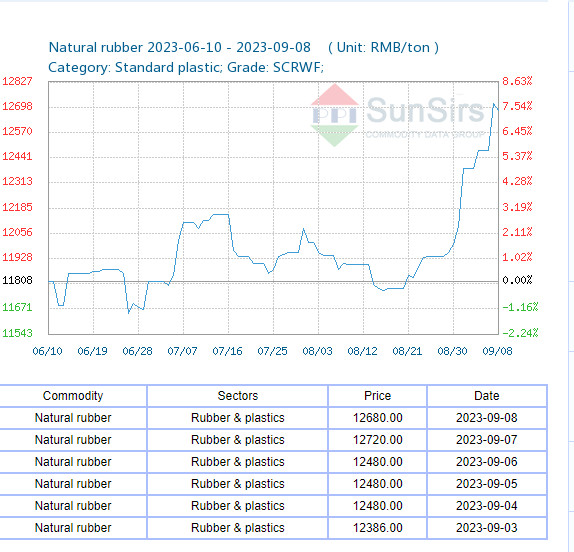
Task: Select the 12720.00 price cell
Action: pos(377,440)
